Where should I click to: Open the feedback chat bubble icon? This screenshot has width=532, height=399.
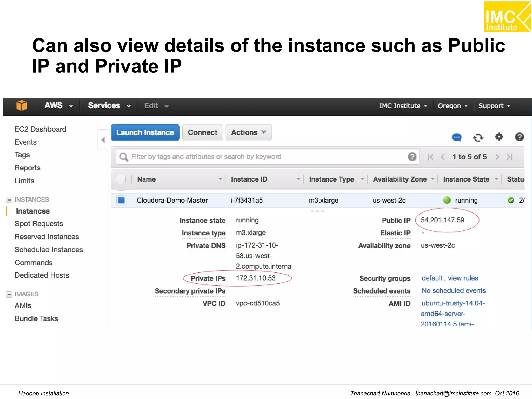[457, 137]
